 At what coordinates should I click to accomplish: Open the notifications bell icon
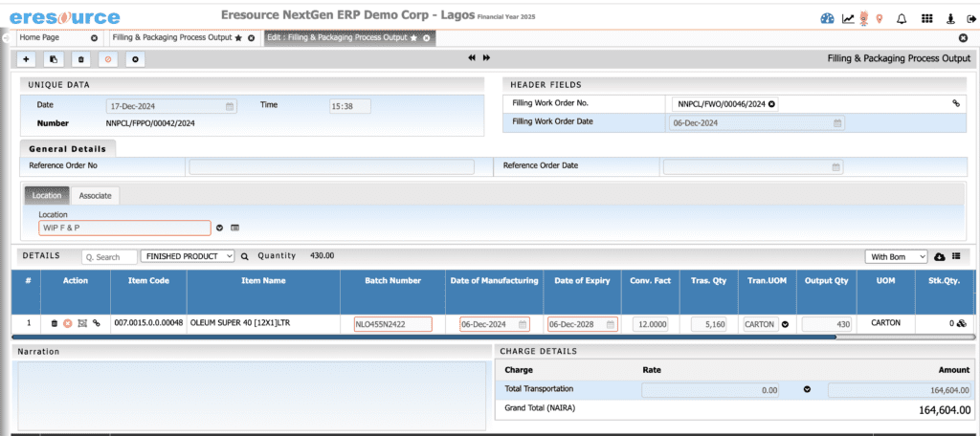pos(901,18)
